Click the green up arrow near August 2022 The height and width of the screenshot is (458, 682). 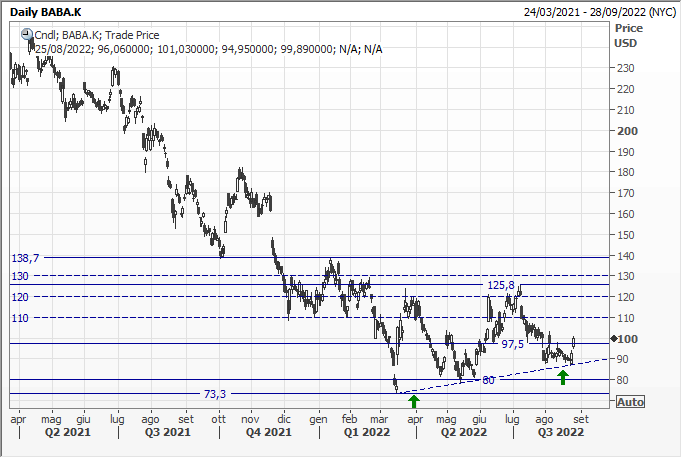563,376
